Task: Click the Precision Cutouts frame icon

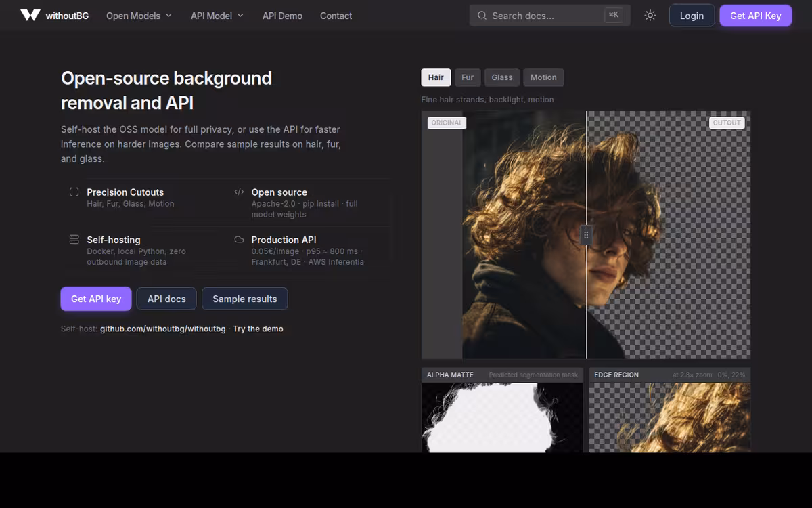Action: pos(74,192)
